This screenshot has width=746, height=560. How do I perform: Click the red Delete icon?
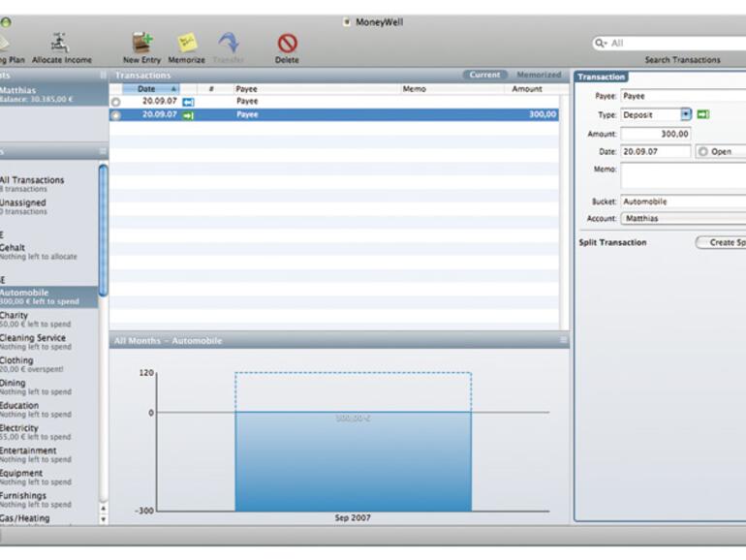(287, 43)
